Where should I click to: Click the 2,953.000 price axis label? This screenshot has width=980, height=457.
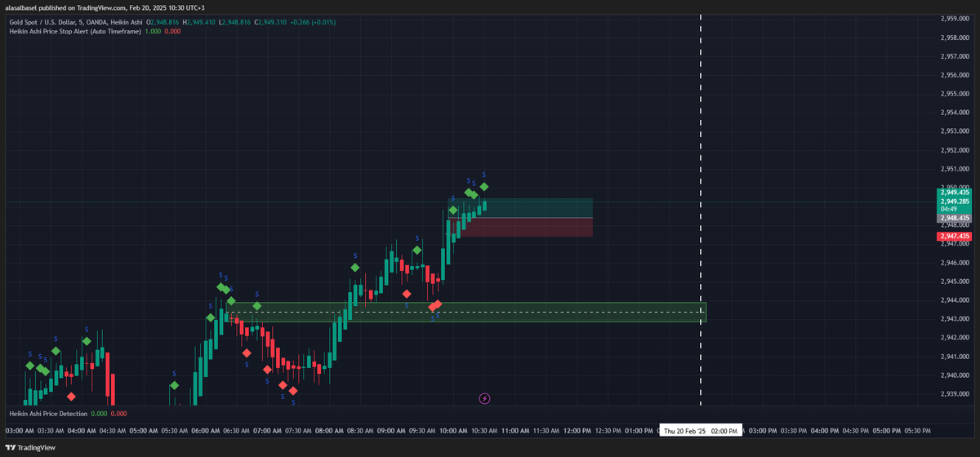coord(955,131)
